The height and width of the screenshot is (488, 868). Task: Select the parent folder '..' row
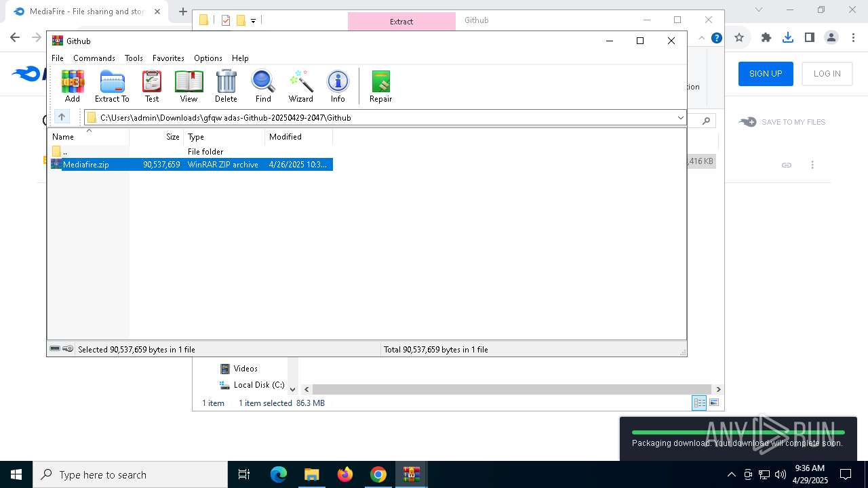tap(191, 152)
